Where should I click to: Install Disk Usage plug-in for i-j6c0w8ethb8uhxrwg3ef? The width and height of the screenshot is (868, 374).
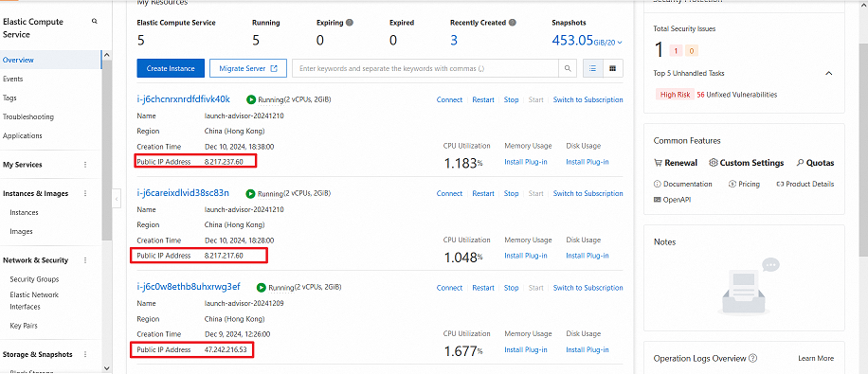click(x=588, y=349)
